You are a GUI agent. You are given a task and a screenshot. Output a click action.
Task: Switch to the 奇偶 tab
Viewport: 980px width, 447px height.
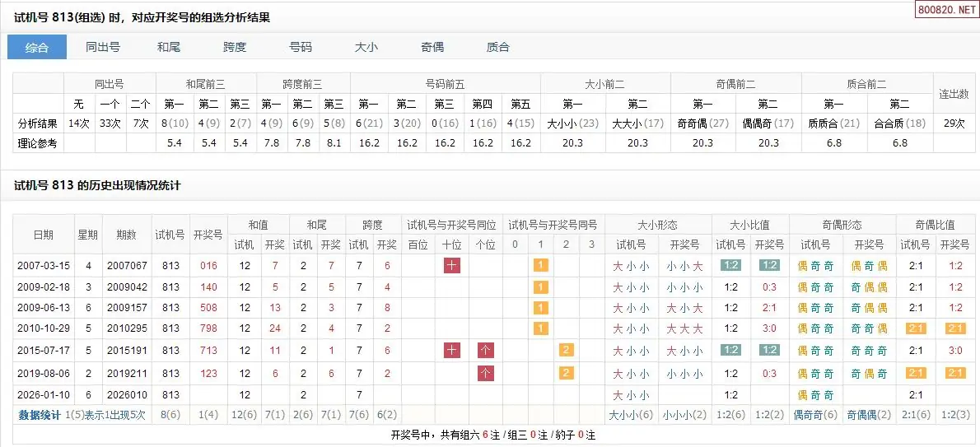pos(432,47)
